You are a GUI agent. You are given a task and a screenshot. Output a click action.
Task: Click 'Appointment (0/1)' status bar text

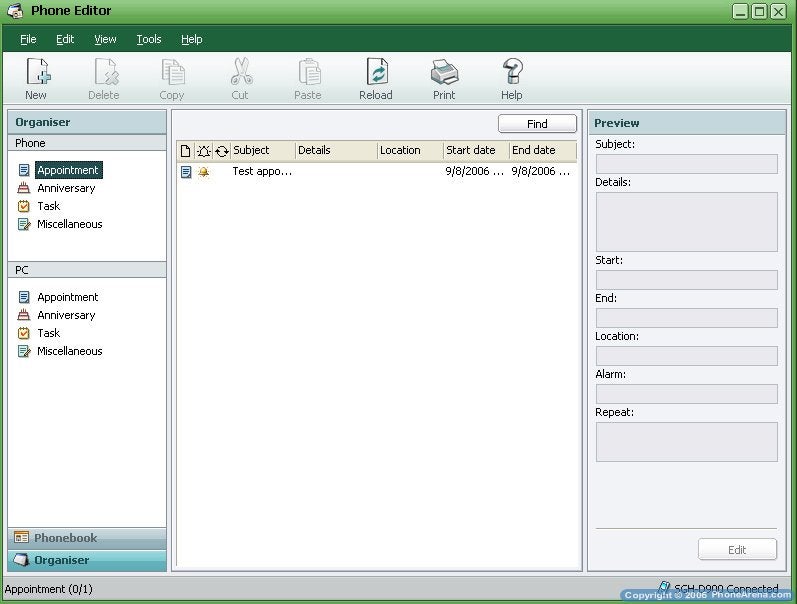coord(49,589)
